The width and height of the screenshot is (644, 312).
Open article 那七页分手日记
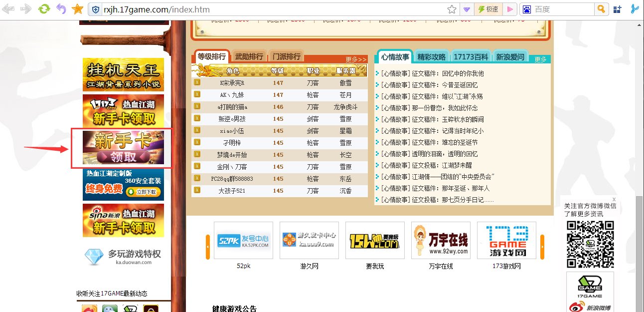[468, 200]
